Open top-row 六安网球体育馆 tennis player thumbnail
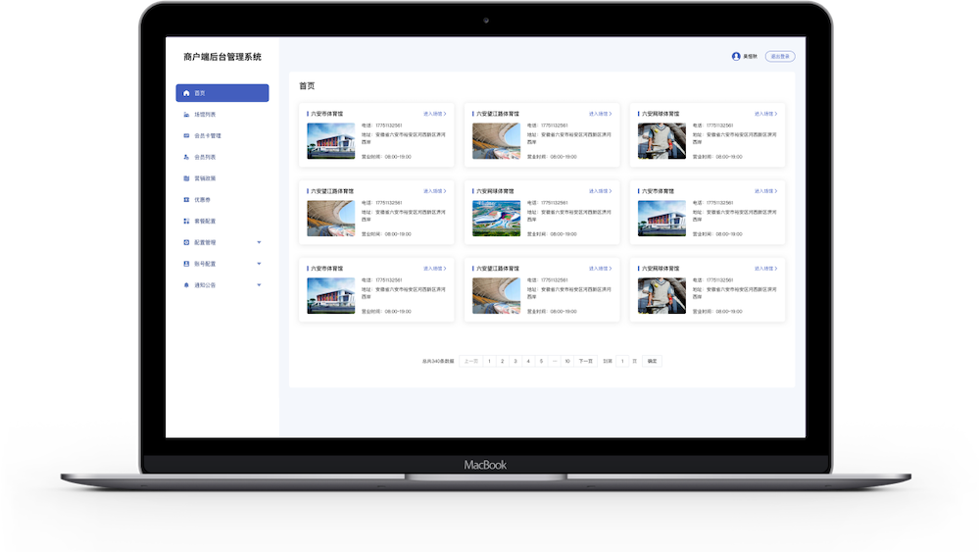 click(x=661, y=140)
